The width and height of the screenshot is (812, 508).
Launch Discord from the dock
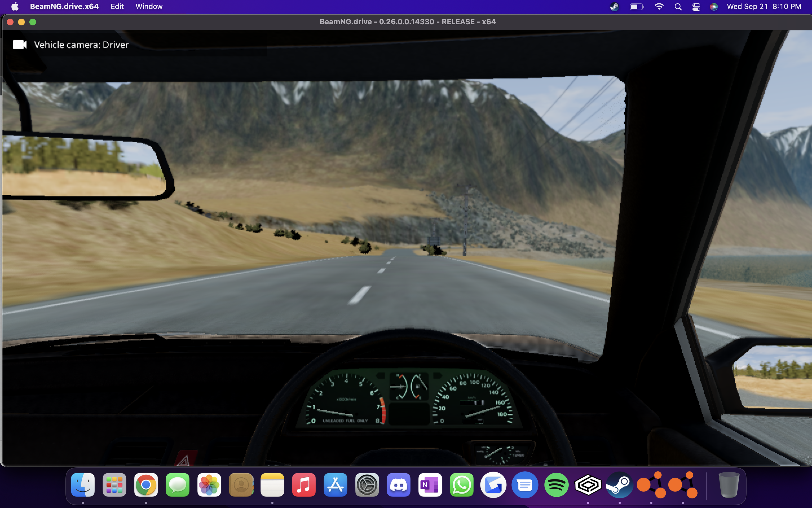coord(398,485)
